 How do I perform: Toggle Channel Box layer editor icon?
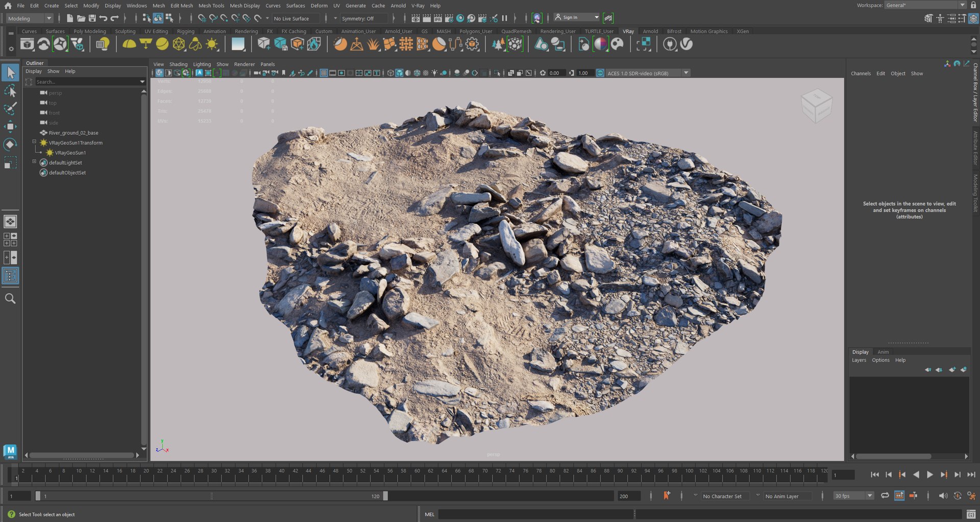973,18
